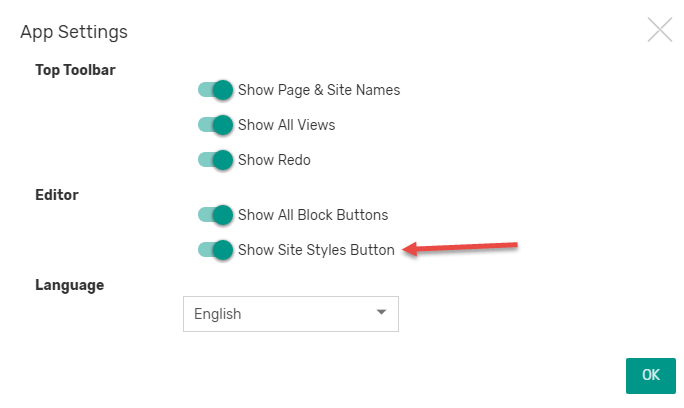Click the red arrow annotation
Image resolution: width=684 pixels, height=408 pixels.
(x=460, y=248)
